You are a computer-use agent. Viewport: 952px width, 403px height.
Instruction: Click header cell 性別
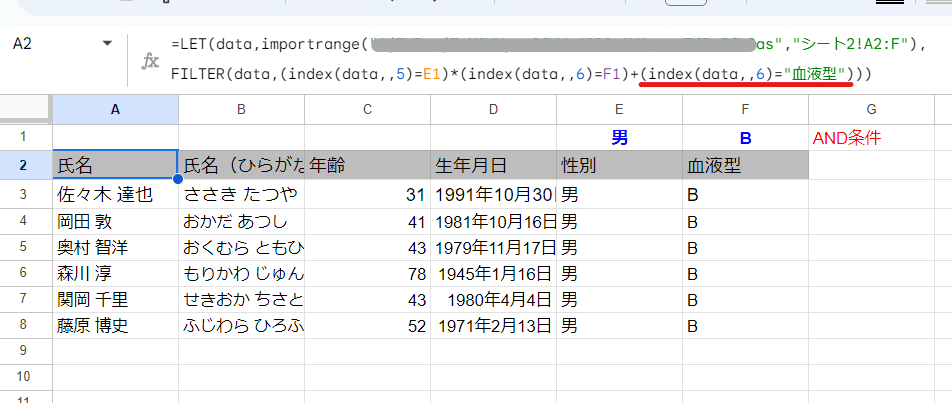tap(619, 165)
